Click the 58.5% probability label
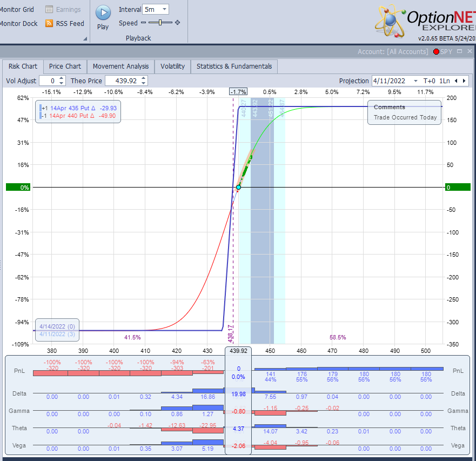Screen dimensions: 476x461 tap(338, 337)
